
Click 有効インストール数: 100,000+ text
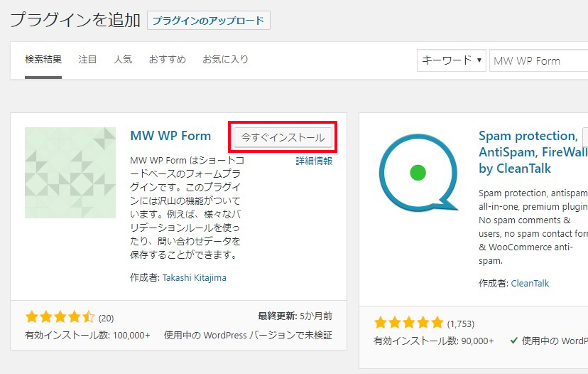tap(88, 335)
